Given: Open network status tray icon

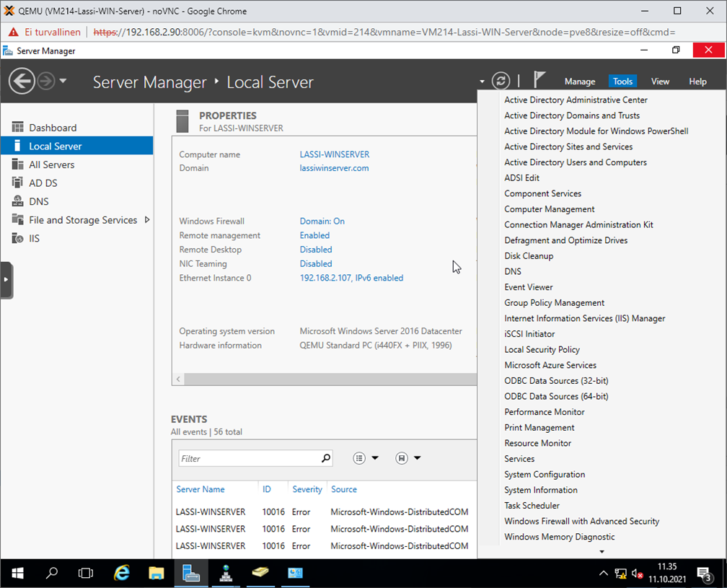Looking at the screenshot, I should coord(620,574).
